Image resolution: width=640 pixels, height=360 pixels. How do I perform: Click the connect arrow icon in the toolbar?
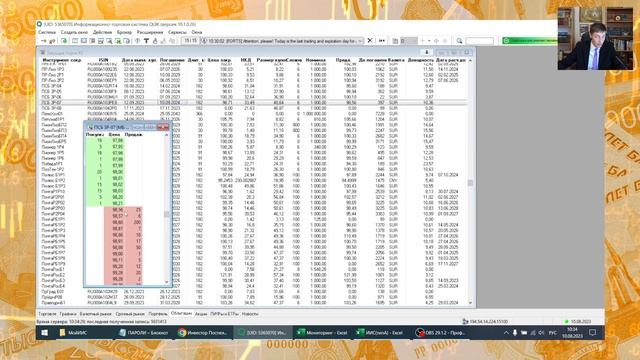(43, 41)
